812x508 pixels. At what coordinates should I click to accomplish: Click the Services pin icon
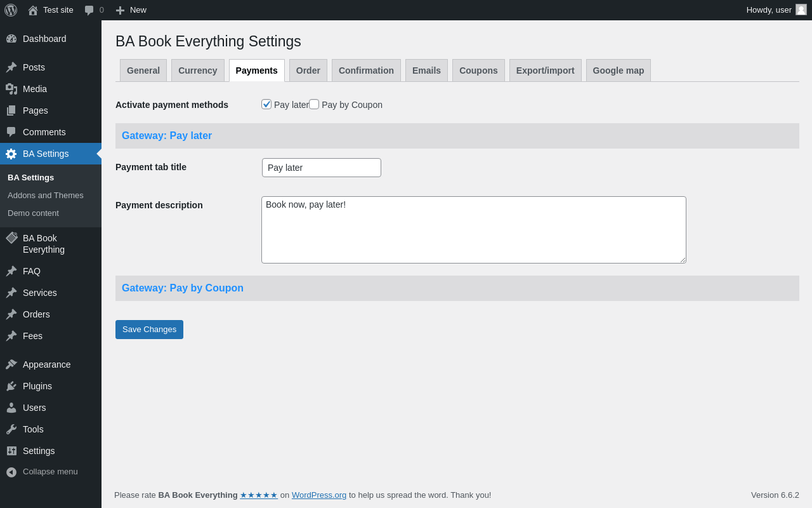coord(11,293)
